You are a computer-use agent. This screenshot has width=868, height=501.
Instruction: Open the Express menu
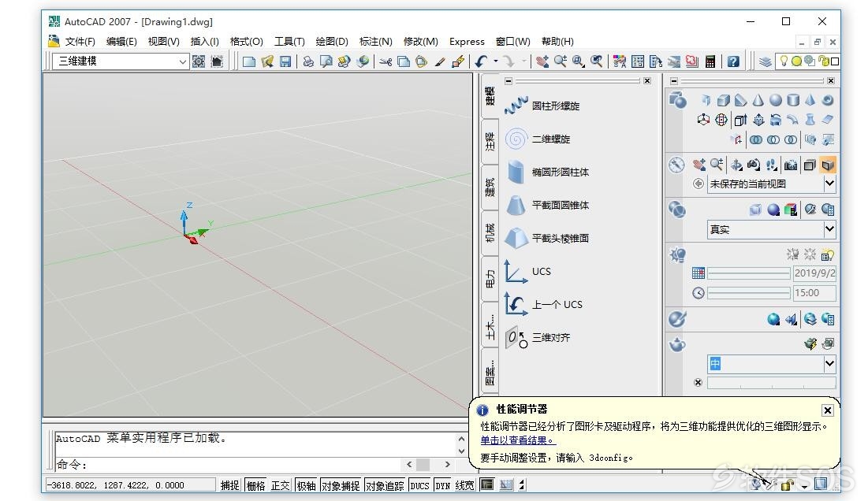[467, 42]
